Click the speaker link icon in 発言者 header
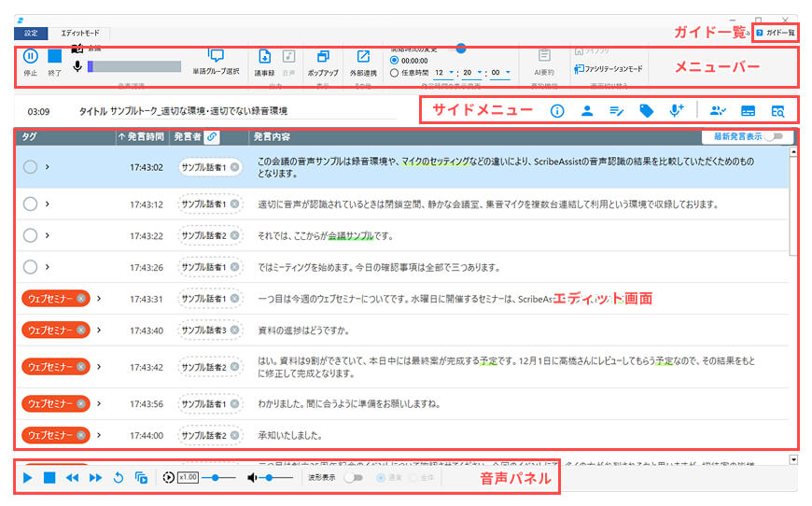This screenshot has height=506, width=812. point(212,136)
